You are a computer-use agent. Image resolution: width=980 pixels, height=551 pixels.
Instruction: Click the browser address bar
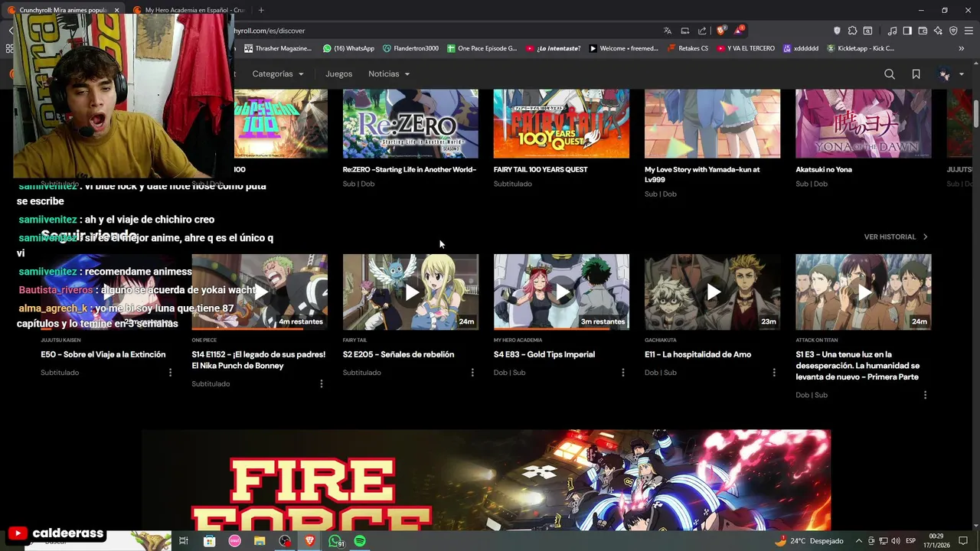click(x=444, y=31)
